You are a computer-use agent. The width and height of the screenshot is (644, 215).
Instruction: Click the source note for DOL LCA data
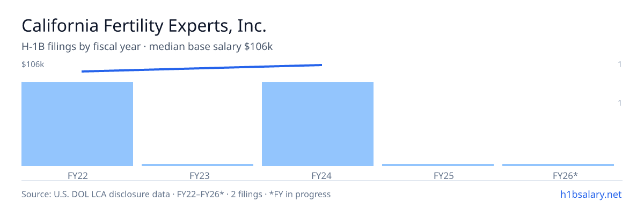pos(176,194)
